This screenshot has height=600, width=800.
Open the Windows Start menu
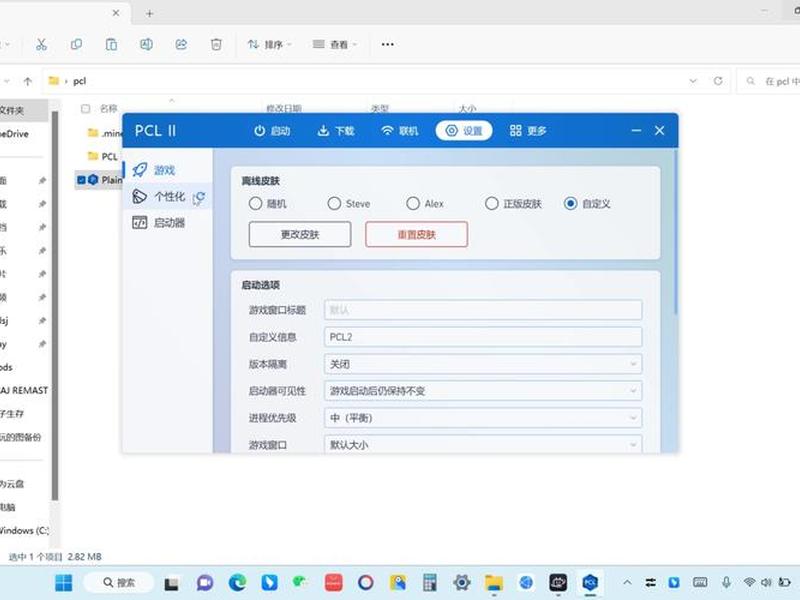click(x=64, y=582)
